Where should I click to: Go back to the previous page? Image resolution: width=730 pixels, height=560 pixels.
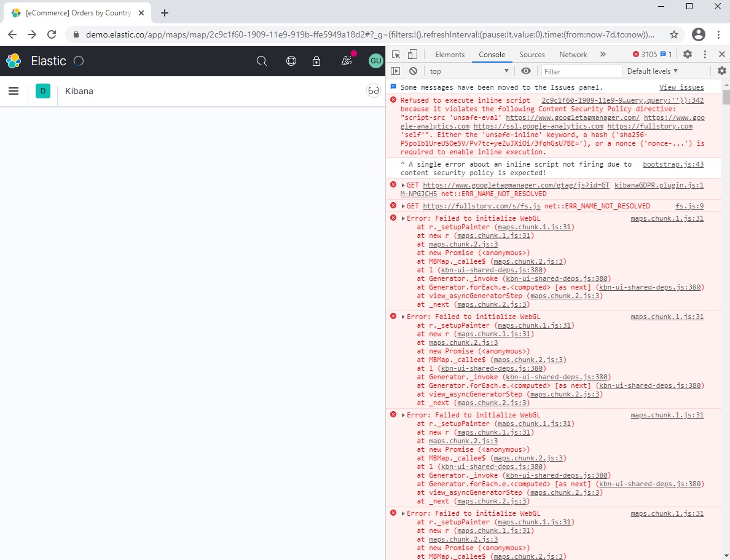point(12,34)
